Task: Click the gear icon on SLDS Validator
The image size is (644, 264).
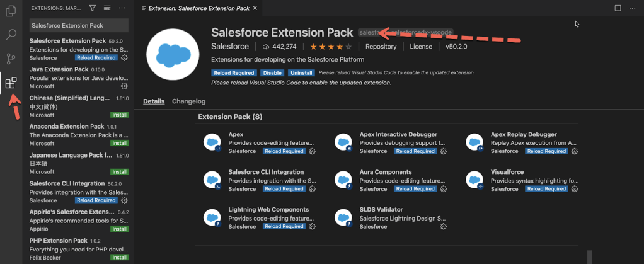Action: click(443, 226)
